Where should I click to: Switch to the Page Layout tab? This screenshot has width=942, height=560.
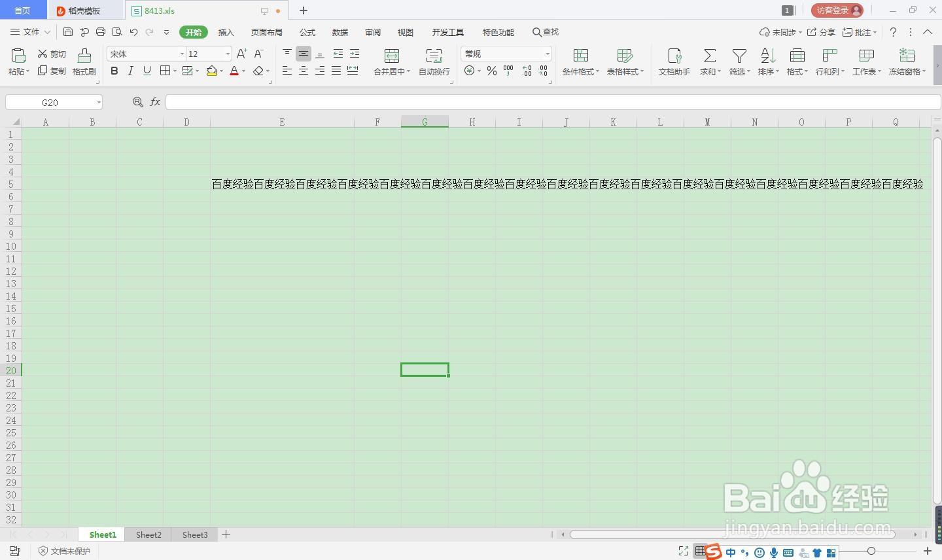click(267, 32)
